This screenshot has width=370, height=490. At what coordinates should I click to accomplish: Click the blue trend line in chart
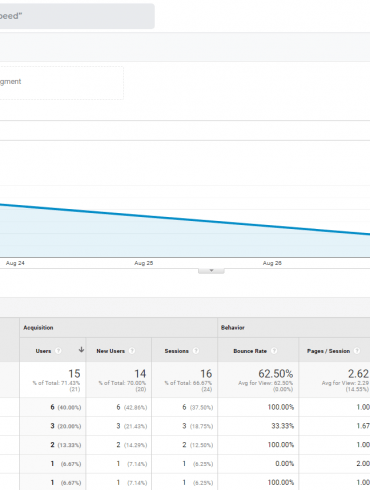185,219
